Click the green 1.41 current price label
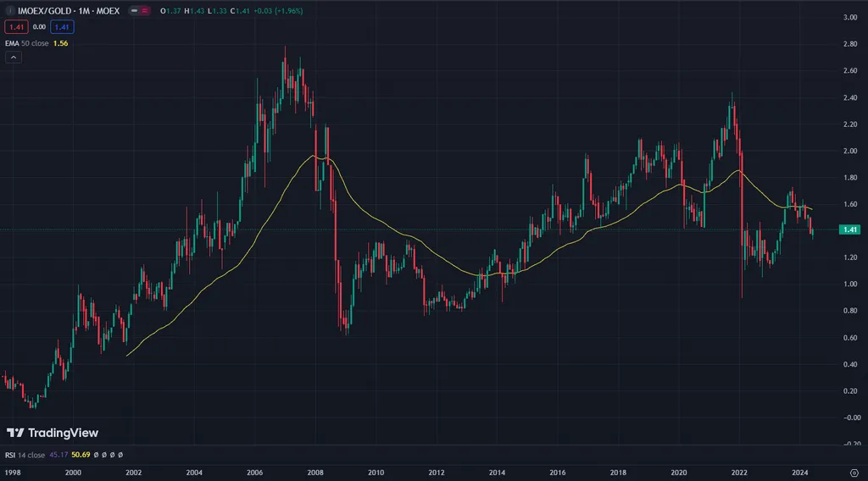 coord(849,229)
